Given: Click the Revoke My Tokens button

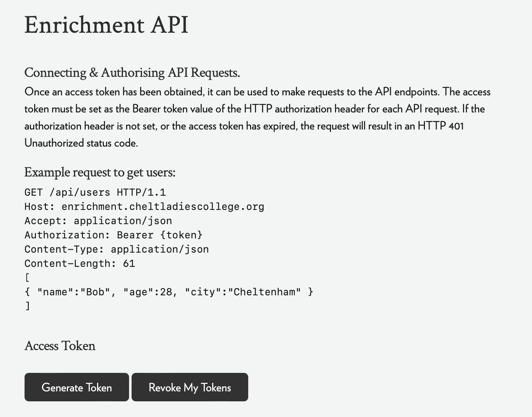Looking at the screenshot, I should click(x=190, y=387).
